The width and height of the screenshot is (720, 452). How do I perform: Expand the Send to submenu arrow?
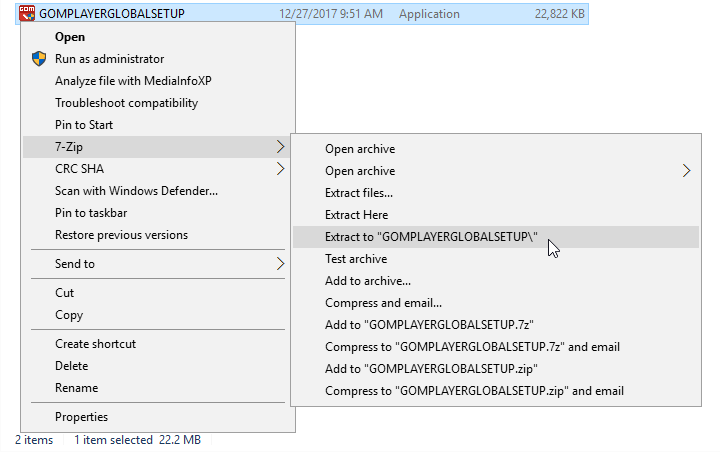pos(281,264)
